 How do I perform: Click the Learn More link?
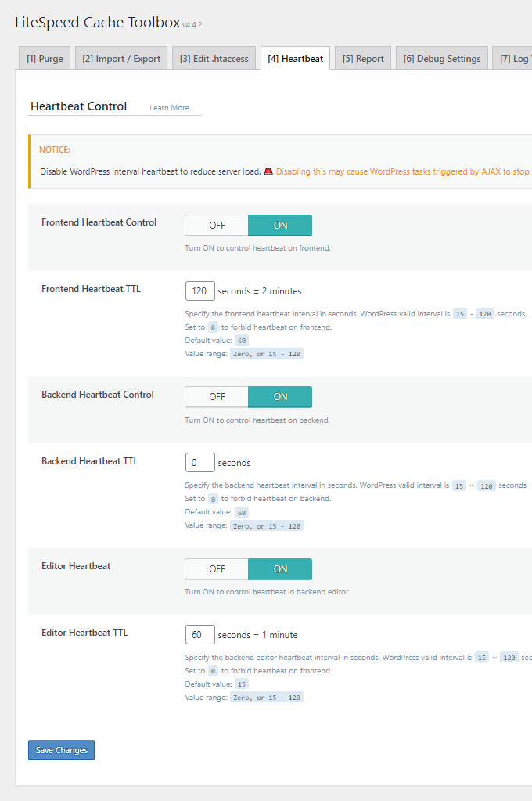[169, 108]
